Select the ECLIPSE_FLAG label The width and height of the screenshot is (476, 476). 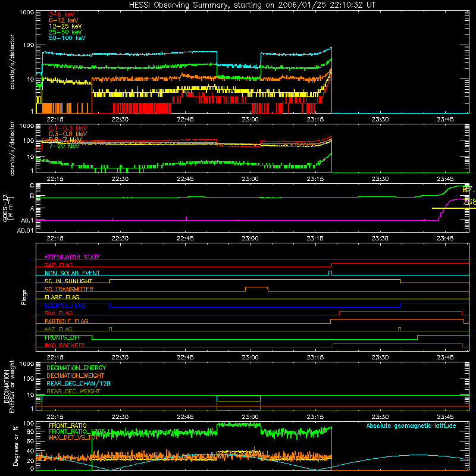click(65, 305)
